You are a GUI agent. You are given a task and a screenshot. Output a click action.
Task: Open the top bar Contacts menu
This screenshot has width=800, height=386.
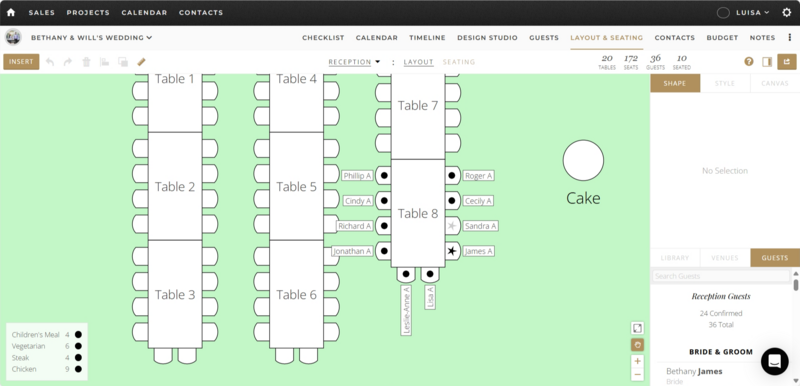coord(201,13)
